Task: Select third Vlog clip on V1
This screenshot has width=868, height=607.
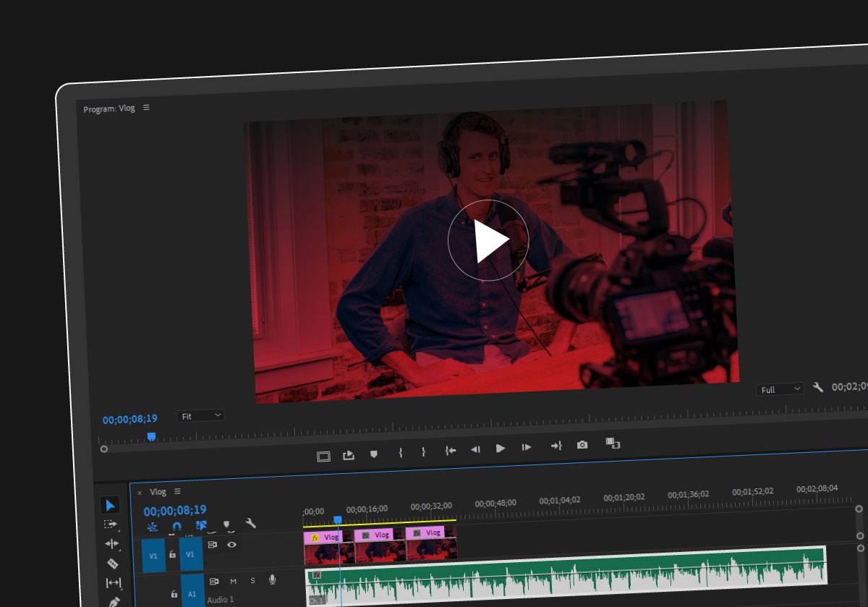Action: (431, 543)
